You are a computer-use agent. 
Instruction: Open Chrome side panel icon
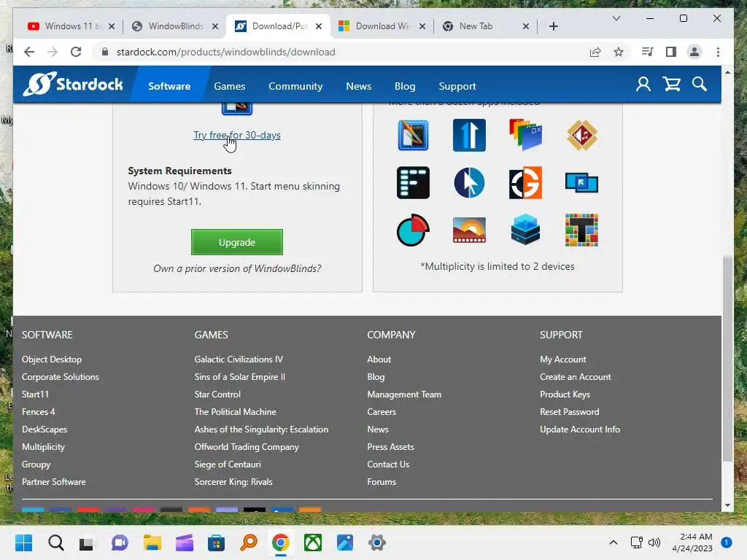coord(671,52)
